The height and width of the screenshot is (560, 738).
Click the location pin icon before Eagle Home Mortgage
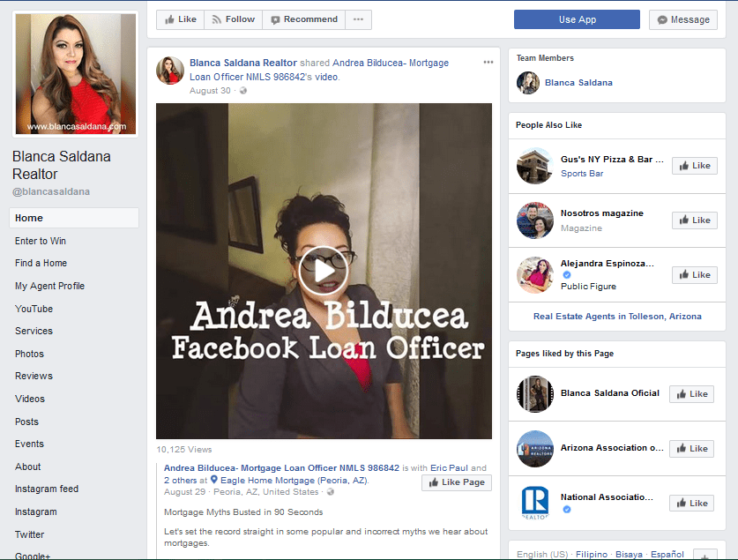tap(213, 480)
